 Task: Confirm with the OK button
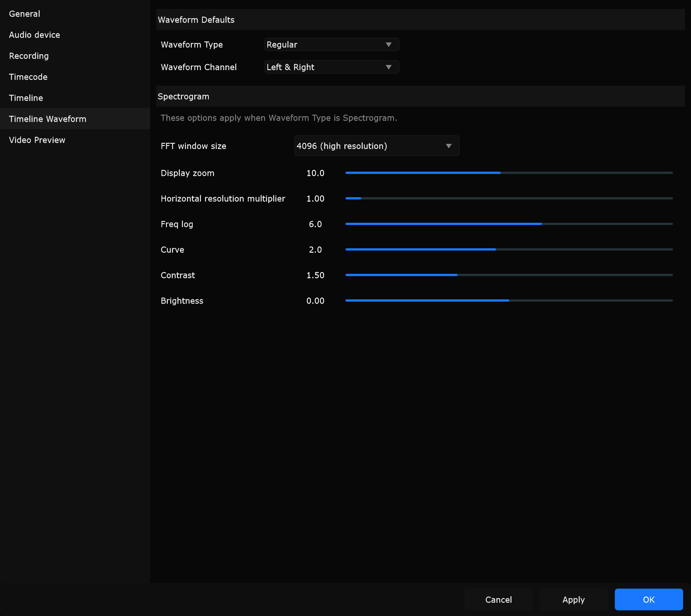(649, 599)
